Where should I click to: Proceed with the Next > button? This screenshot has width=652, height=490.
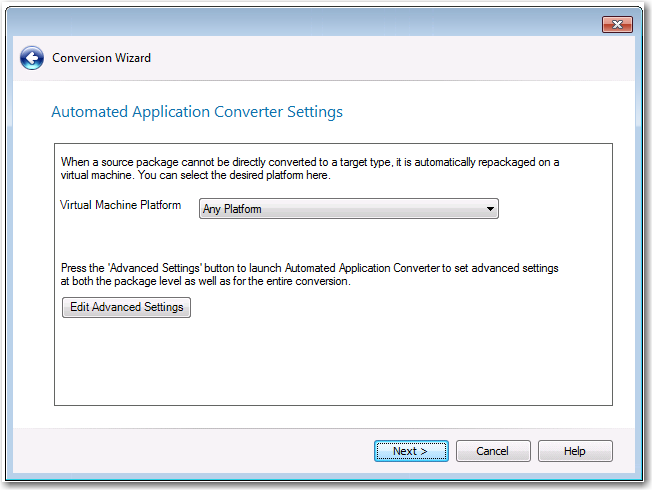pos(411,451)
